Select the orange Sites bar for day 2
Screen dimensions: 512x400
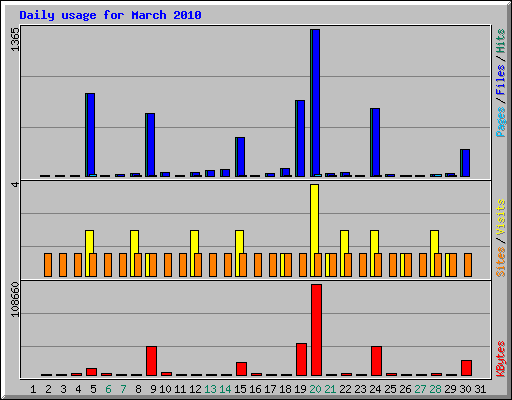(48, 265)
